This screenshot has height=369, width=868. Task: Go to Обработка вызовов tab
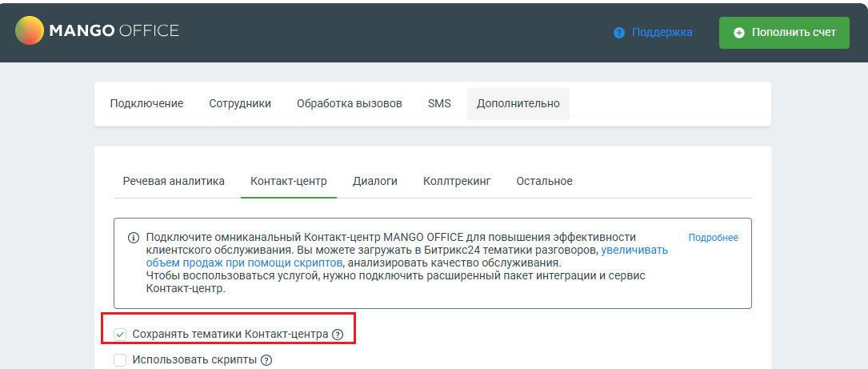[x=350, y=103]
